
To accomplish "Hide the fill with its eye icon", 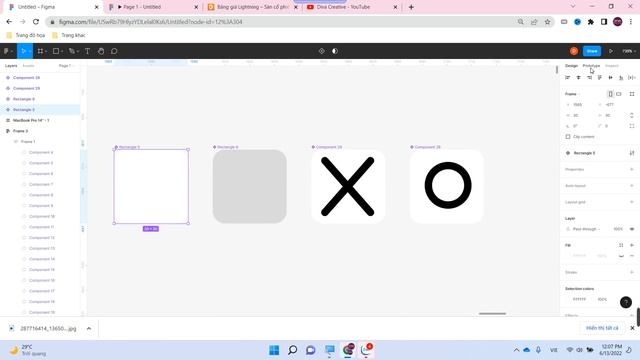I will tap(621, 256).
